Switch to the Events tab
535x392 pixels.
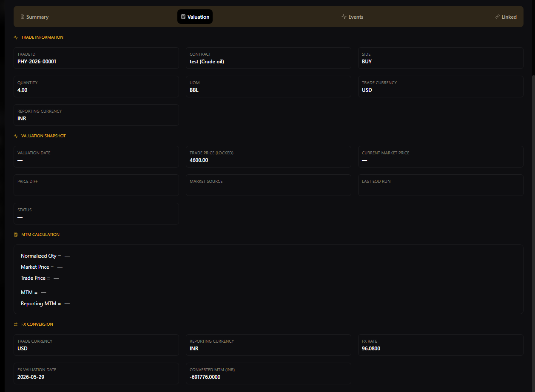click(x=352, y=17)
